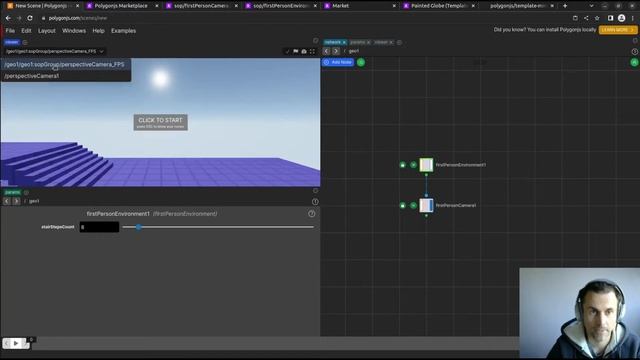Open the camera path dropdown above viewer
Viewport: 640px width, 360px height.
(55, 51)
